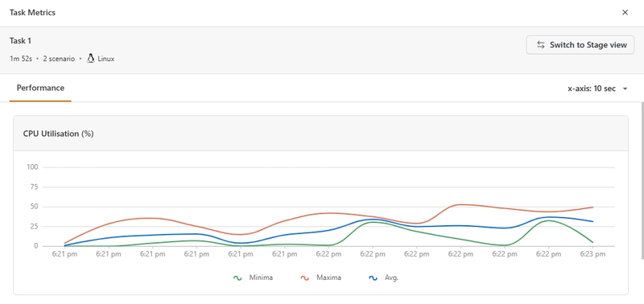644x304 pixels.
Task: Click the 2 scenario text
Action: [x=59, y=59]
